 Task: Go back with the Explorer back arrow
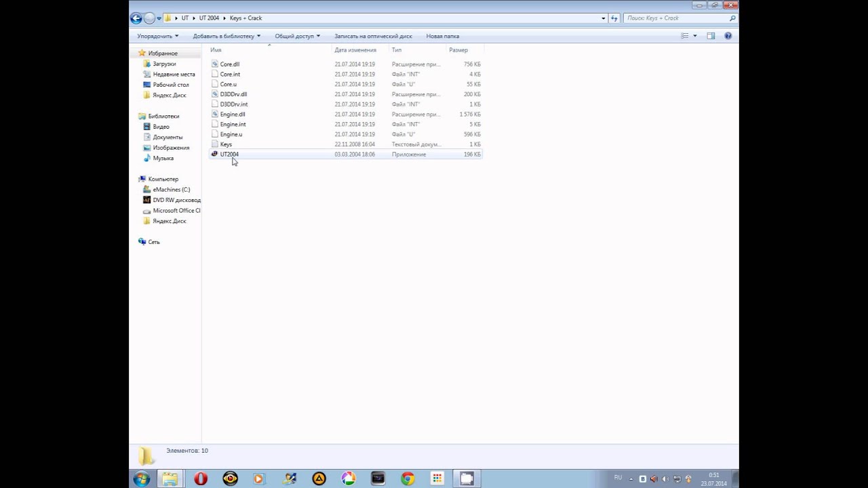(x=136, y=18)
